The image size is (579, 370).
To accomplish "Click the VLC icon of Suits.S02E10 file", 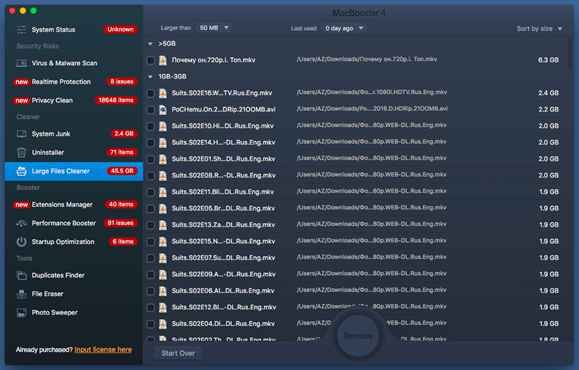I will pos(162,126).
